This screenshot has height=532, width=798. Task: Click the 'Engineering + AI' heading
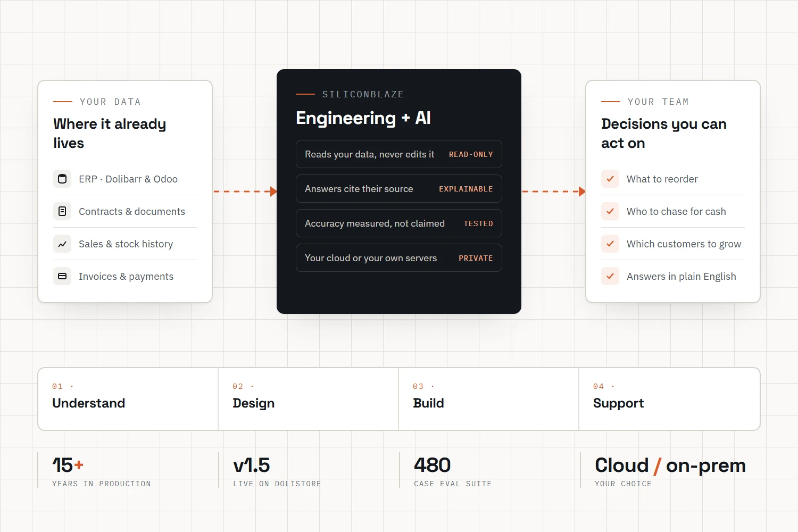click(x=363, y=118)
